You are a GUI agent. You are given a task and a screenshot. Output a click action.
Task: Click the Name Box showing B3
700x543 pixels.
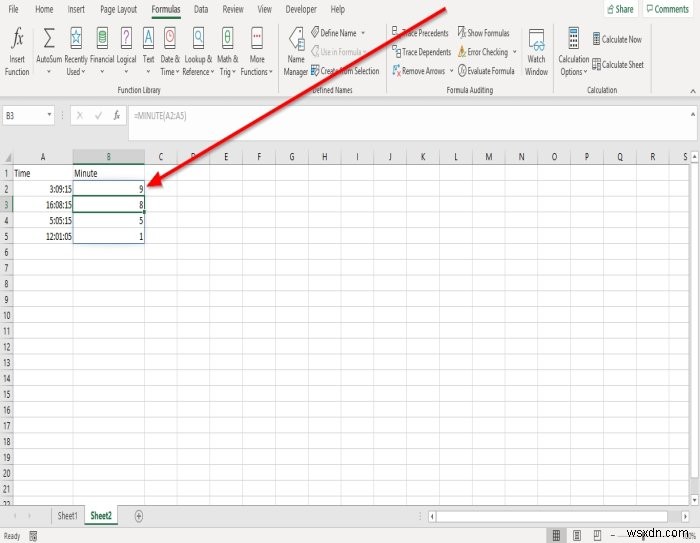pyautogui.click(x=24, y=116)
